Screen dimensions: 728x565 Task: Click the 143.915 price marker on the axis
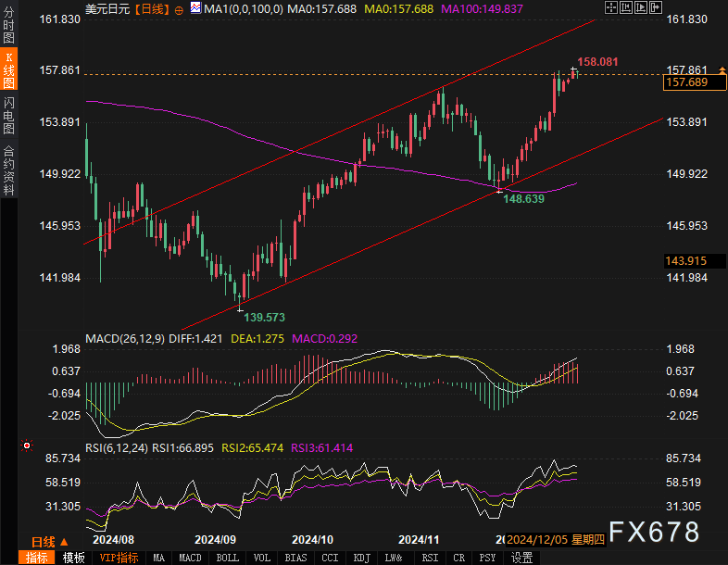(695, 261)
